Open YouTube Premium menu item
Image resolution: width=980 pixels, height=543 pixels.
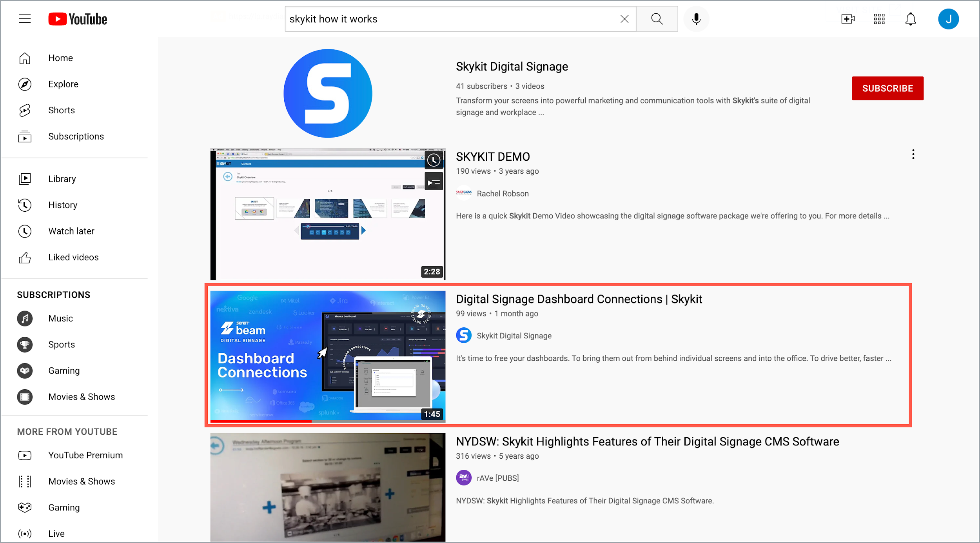tap(85, 456)
